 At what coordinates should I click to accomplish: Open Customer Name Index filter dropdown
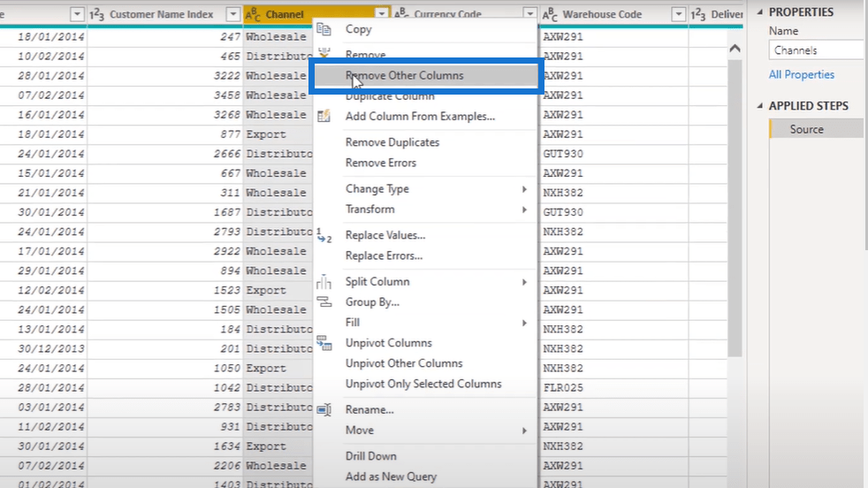click(x=233, y=14)
